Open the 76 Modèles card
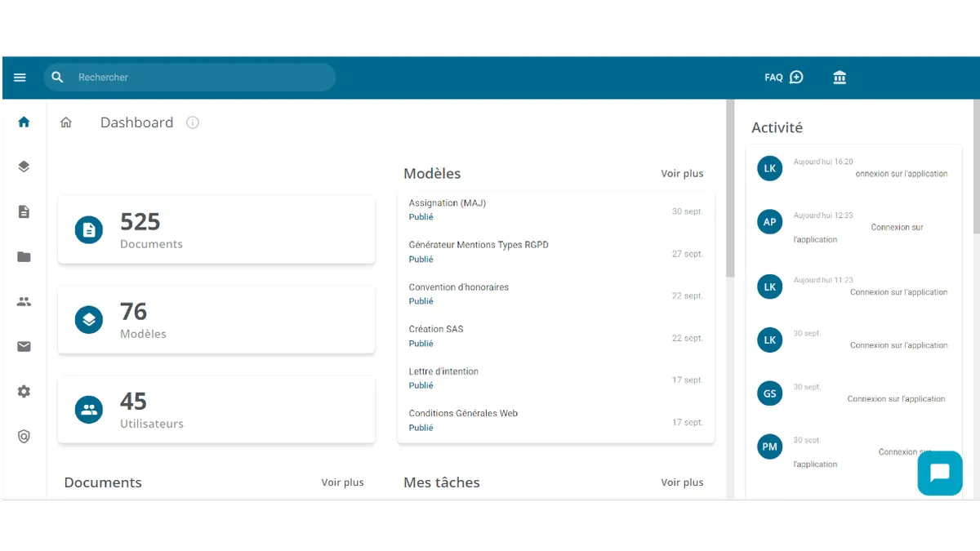Viewport: 980px width, 551px height. [216, 320]
